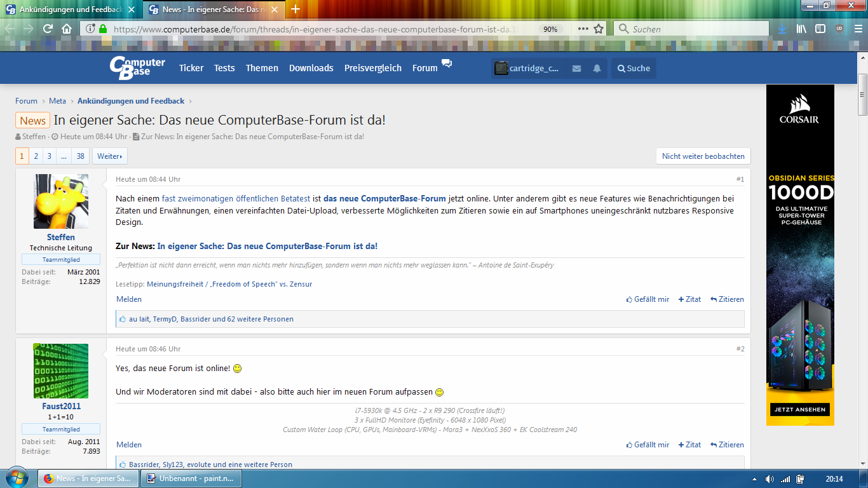Open Faust2011's avatar image

tap(61, 371)
